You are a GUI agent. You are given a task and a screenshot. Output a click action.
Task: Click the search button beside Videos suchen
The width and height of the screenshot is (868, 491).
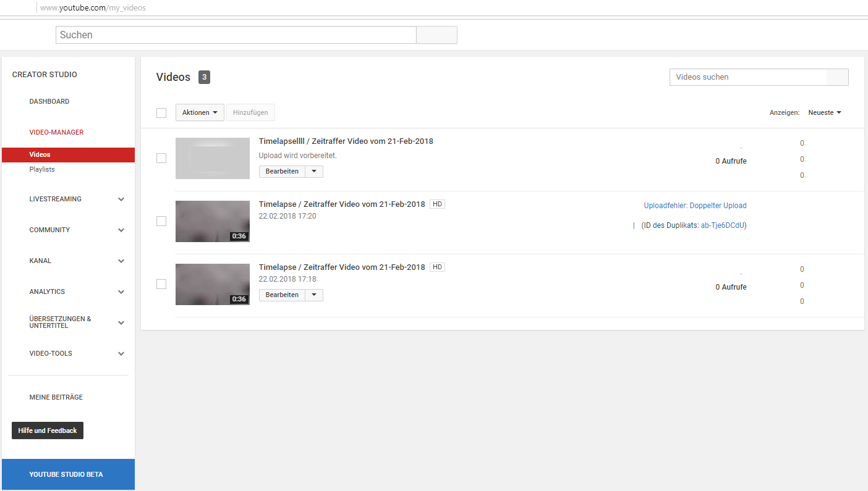838,77
